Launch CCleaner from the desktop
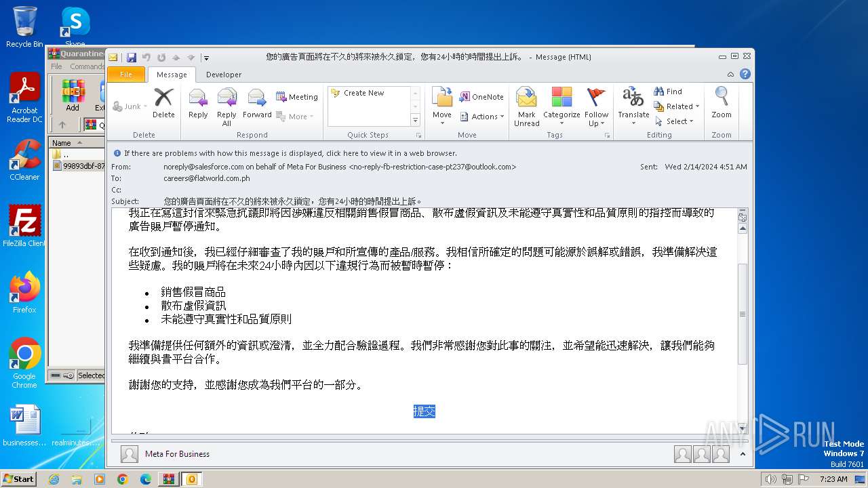 24,160
